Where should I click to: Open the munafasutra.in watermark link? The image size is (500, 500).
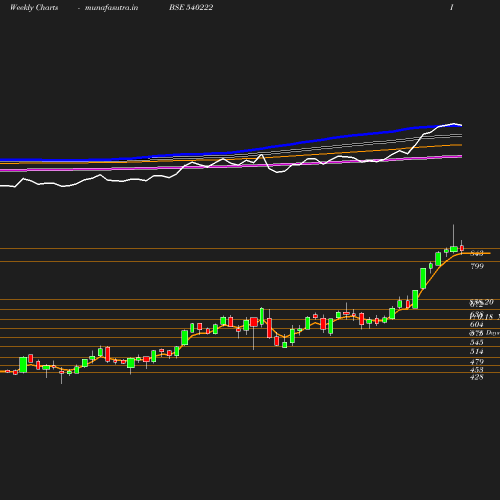[x=111, y=8]
